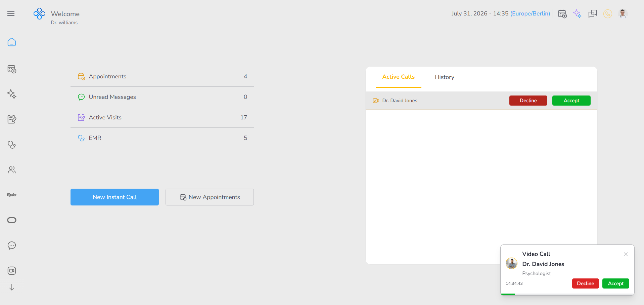
Task: Open the Epic integration icon
Action: pyautogui.click(x=12, y=195)
